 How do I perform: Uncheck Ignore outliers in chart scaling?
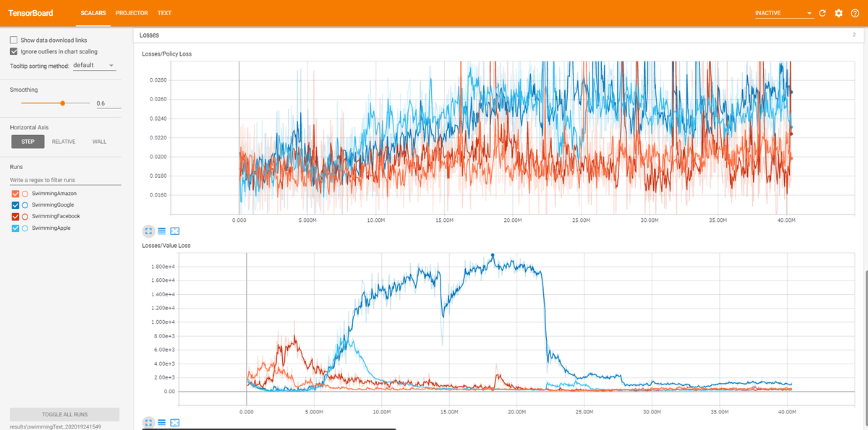(x=14, y=51)
